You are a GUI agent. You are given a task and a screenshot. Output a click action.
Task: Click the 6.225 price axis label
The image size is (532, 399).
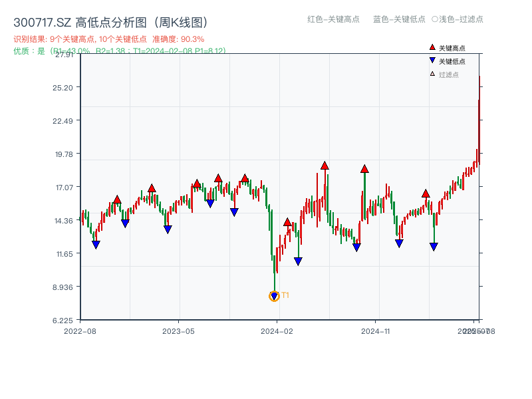(x=63, y=321)
